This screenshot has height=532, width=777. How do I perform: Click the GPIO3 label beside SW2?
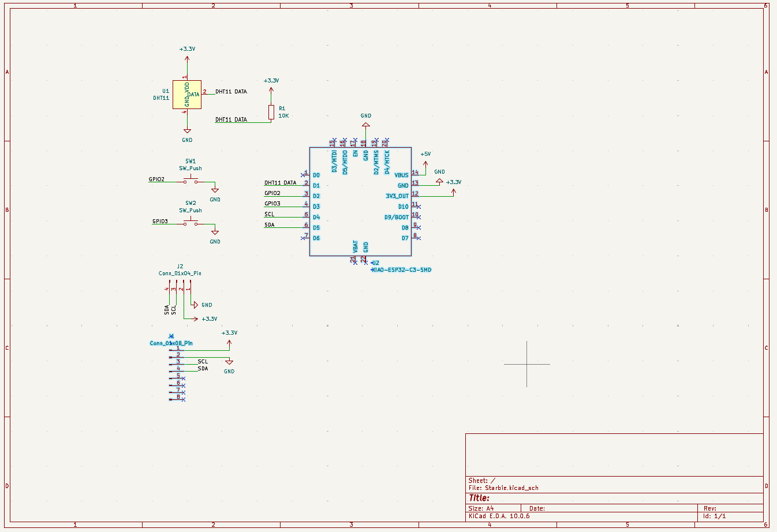(160, 222)
